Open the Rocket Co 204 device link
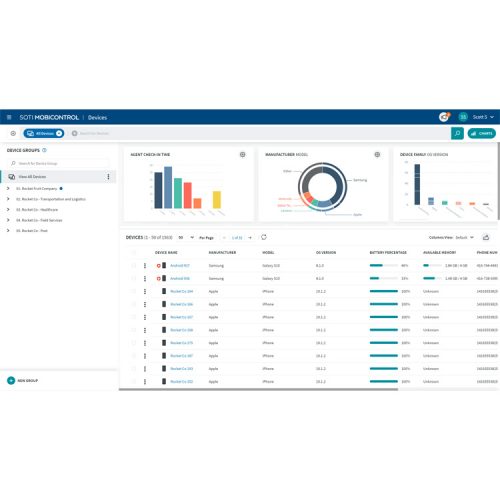Viewport: 500px width, 500px height. point(182,291)
